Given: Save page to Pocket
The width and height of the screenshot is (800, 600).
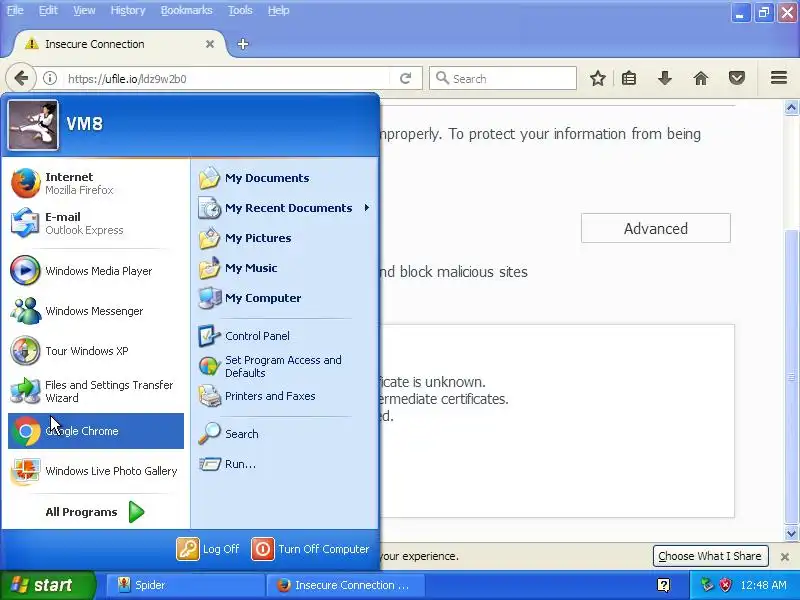Looking at the screenshot, I should click(x=737, y=79).
